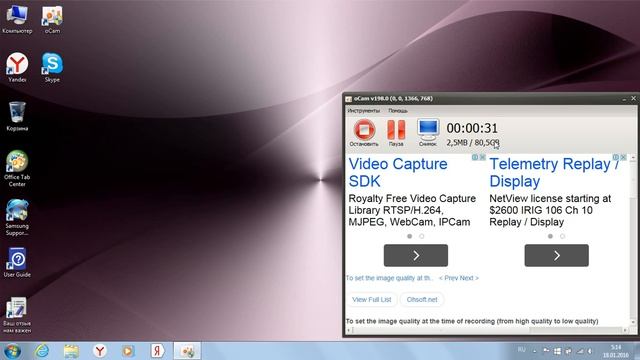Select the second carousel dot under Video Capture ad
The width and height of the screenshot is (640, 360).
[x=422, y=236]
